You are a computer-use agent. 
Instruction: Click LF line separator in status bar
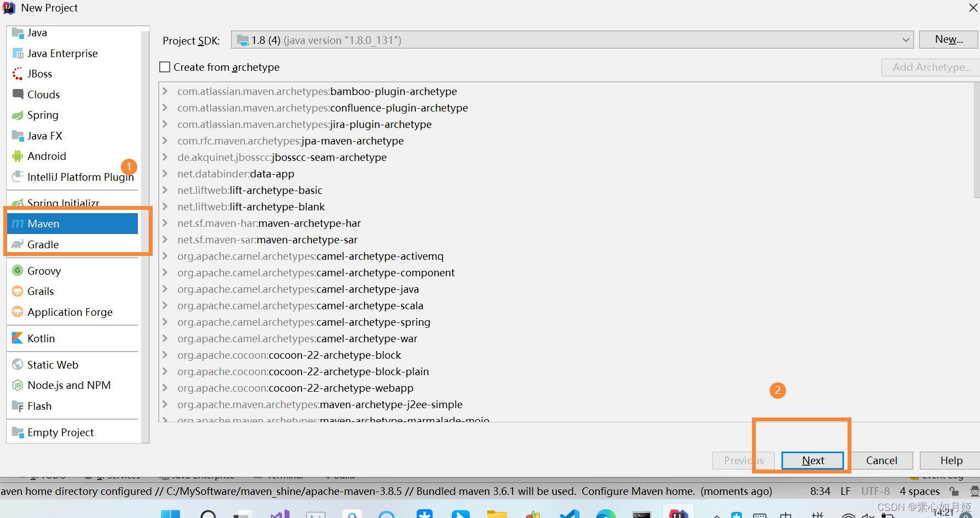[845, 491]
